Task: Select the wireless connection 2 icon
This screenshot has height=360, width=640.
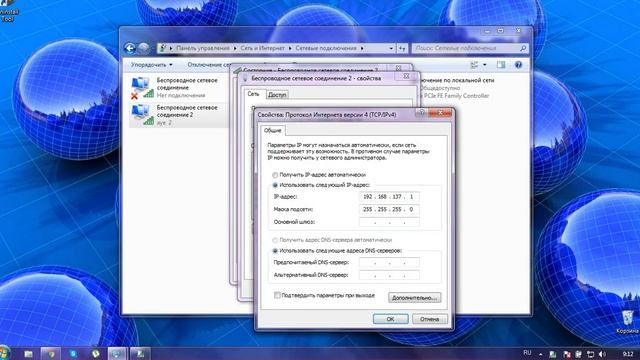Action: pyautogui.click(x=142, y=115)
